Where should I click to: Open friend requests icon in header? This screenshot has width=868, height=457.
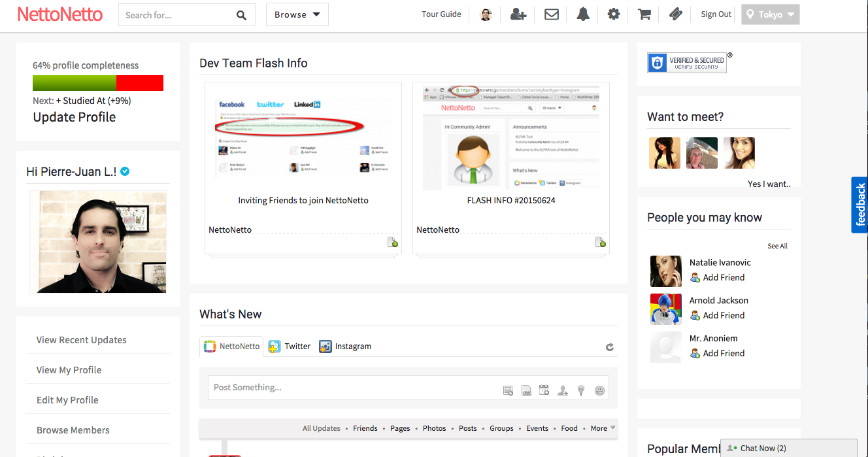(x=518, y=14)
